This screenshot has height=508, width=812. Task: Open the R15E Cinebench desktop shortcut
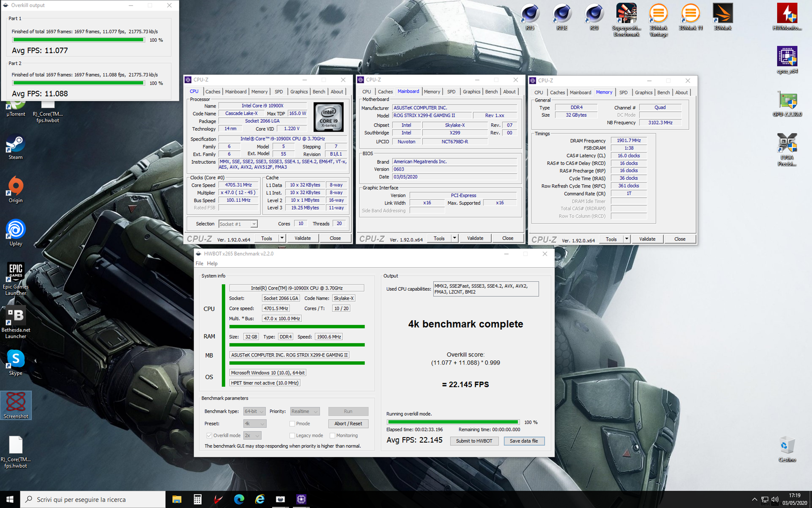pos(562,16)
